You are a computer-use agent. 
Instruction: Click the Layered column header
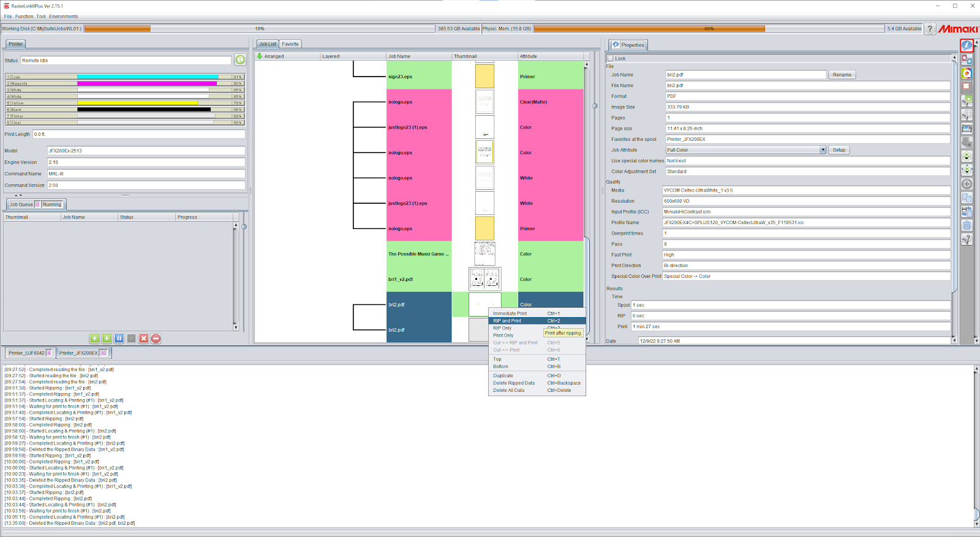(353, 56)
